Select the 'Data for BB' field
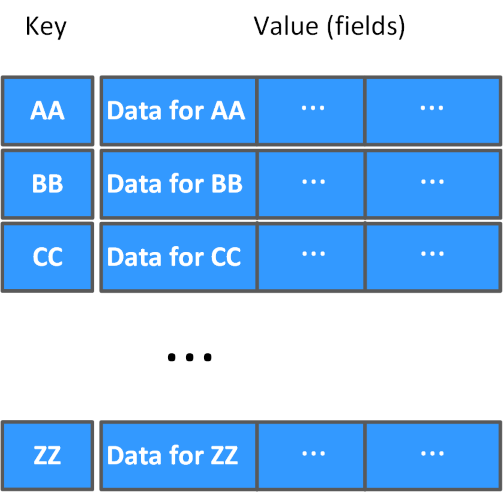Screen dimensions: 503x492 coord(178,184)
